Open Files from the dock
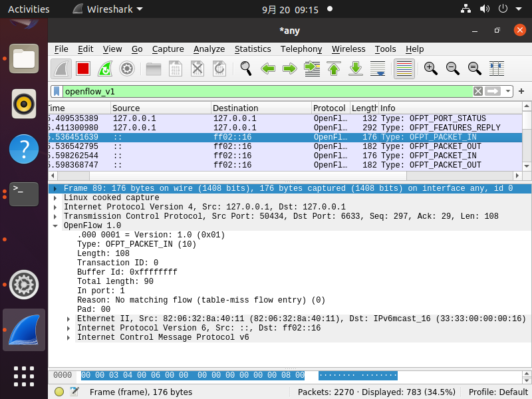Image resolution: width=532 pixels, height=399 pixels. pyautogui.click(x=24, y=59)
